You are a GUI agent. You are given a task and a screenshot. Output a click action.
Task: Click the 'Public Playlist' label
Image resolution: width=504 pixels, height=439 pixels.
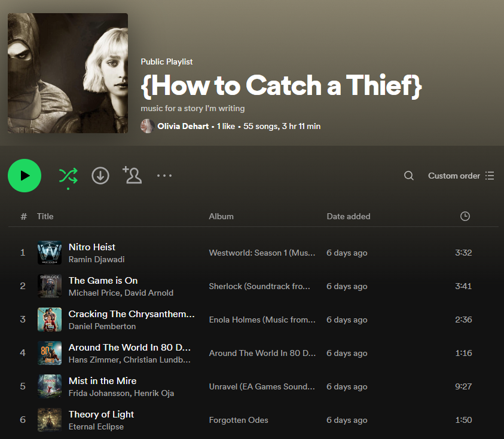click(166, 62)
